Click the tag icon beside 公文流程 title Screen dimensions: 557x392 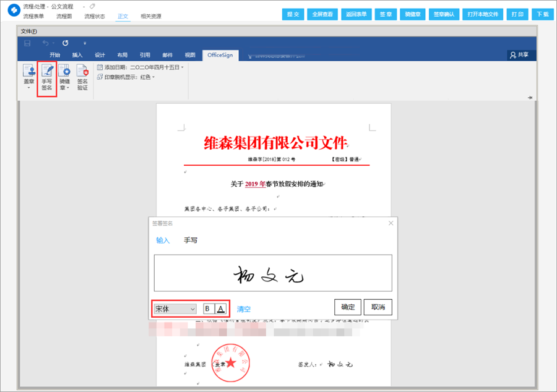pos(92,6)
